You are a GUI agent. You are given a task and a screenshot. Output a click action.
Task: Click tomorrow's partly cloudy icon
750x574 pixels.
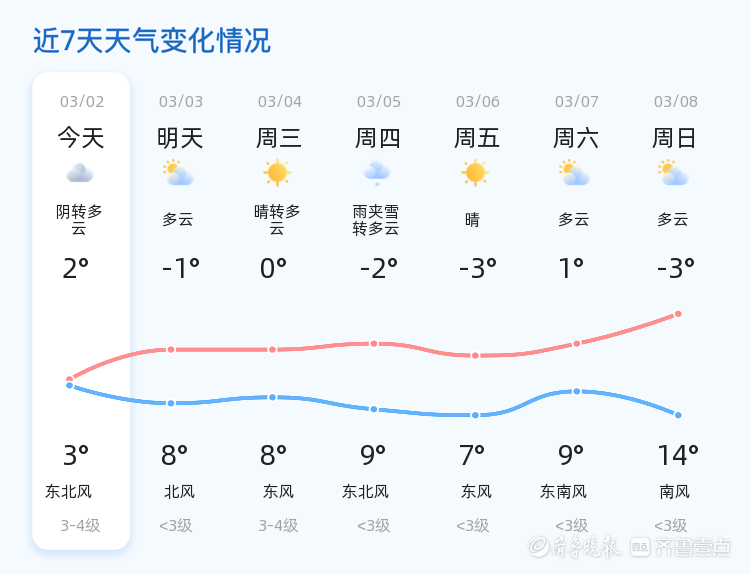pos(179,174)
